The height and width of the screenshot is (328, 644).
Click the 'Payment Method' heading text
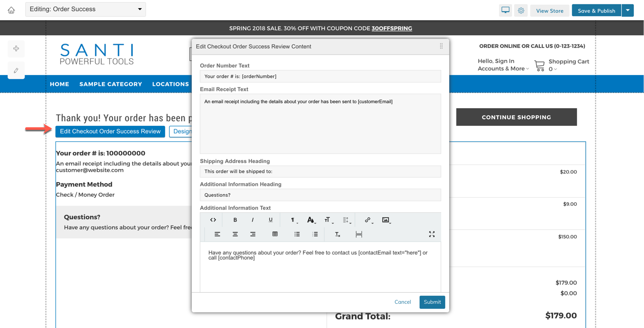tap(84, 185)
